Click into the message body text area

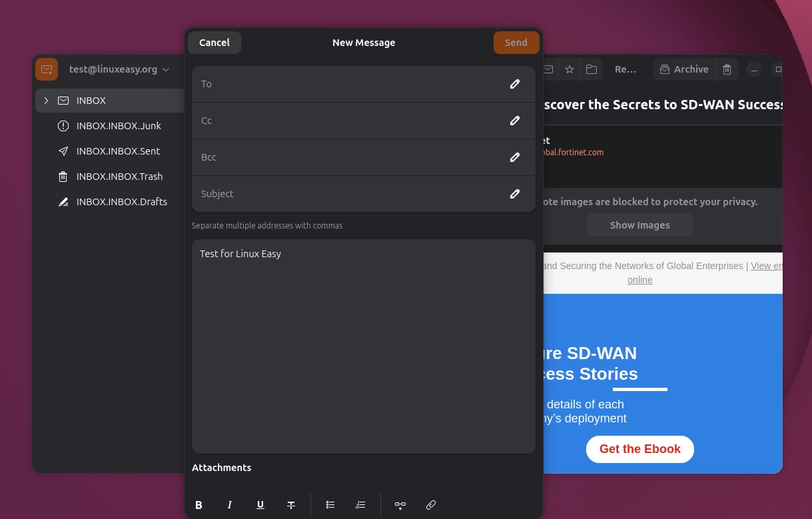point(364,346)
